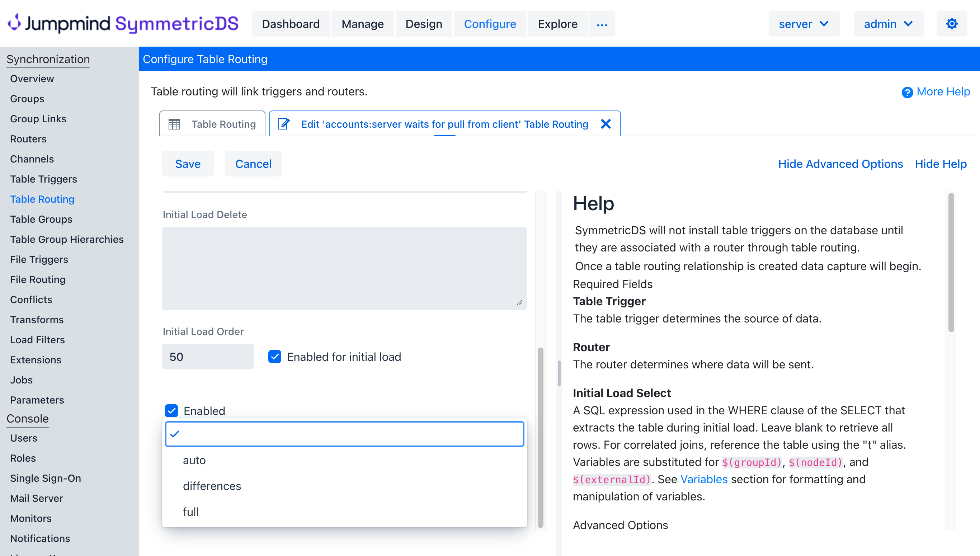Click Hide Advanced Options link

tap(840, 164)
